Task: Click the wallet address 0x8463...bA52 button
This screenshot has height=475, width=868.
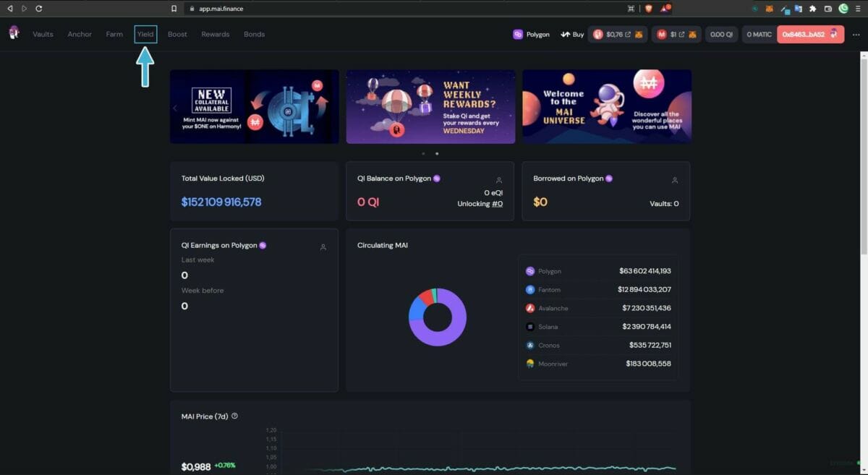Action: [x=809, y=35]
